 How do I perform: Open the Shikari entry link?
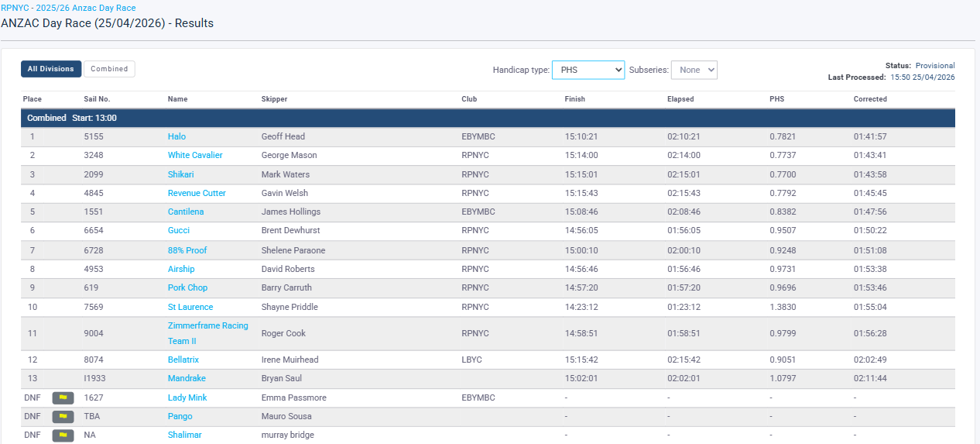pos(180,174)
